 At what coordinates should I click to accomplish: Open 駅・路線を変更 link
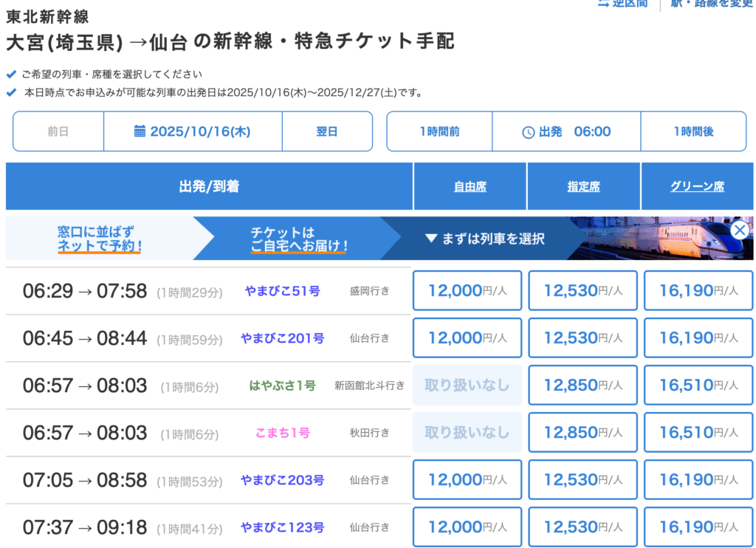click(711, 4)
